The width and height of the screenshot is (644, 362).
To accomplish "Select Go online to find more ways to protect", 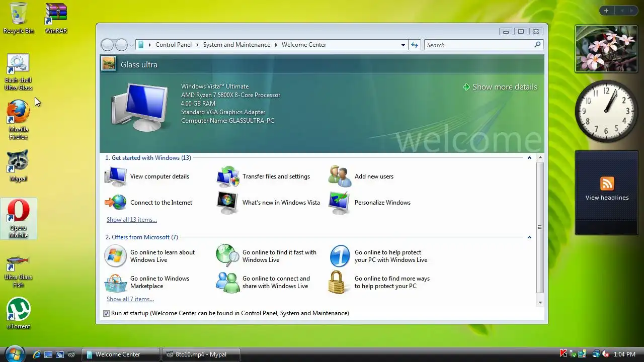I will (x=379, y=283).
